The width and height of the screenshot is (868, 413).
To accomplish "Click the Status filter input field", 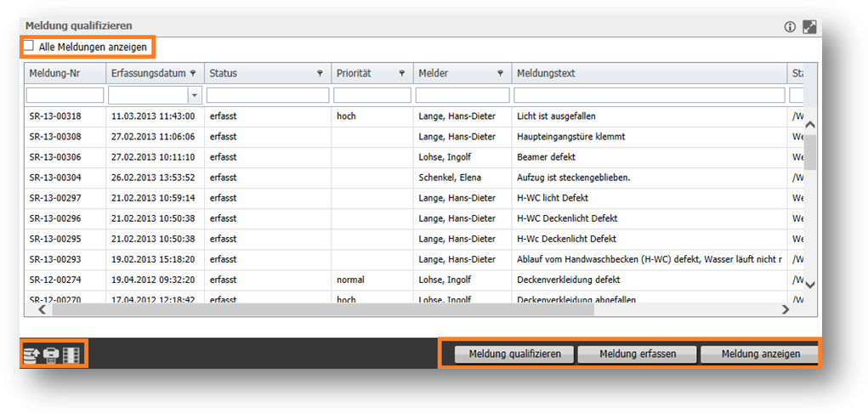I will coord(268,95).
